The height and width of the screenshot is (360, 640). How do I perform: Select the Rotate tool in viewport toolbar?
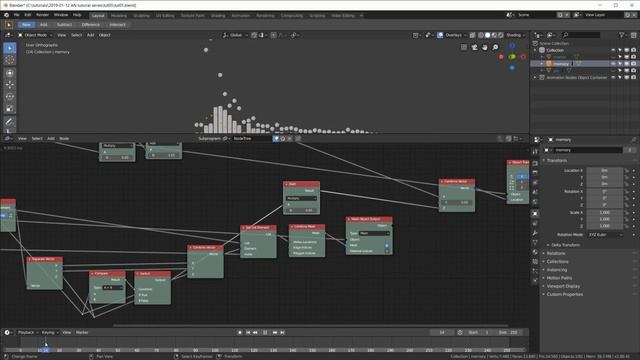tap(10, 96)
